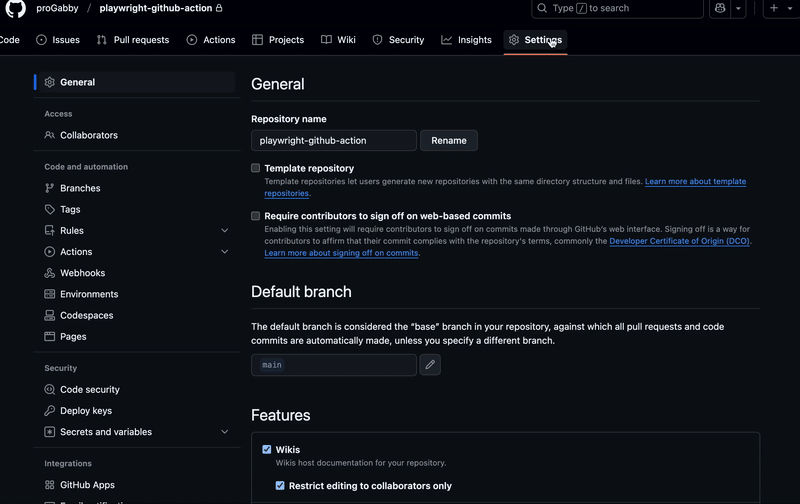Click the Tags label icon in sidebar
The width and height of the screenshot is (800, 504).
pyautogui.click(x=49, y=209)
